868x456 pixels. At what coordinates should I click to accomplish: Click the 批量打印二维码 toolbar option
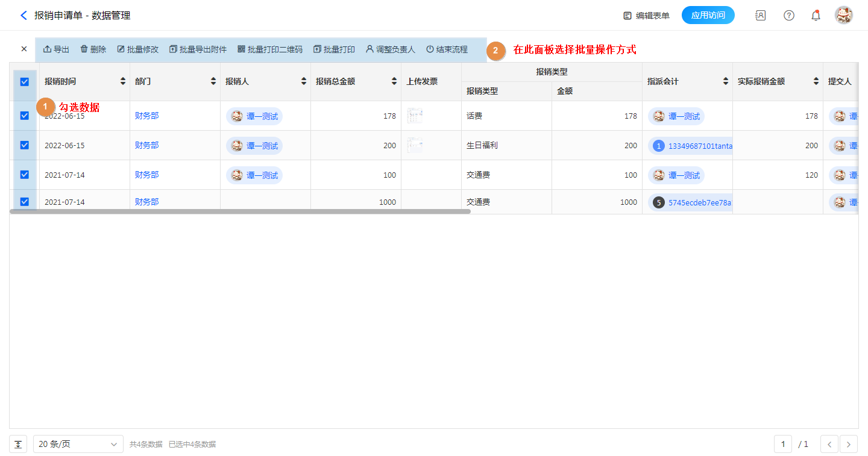pos(269,49)
